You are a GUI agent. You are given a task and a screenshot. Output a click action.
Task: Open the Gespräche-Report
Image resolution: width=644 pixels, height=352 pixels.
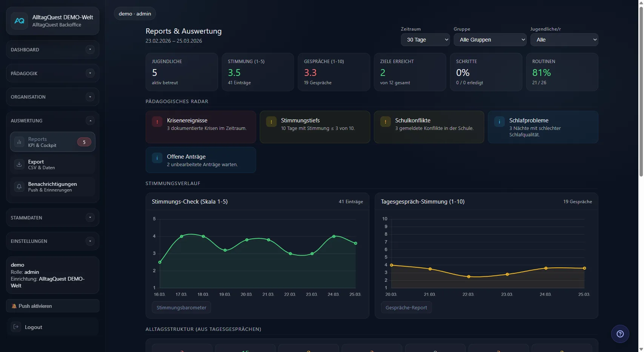406,307
